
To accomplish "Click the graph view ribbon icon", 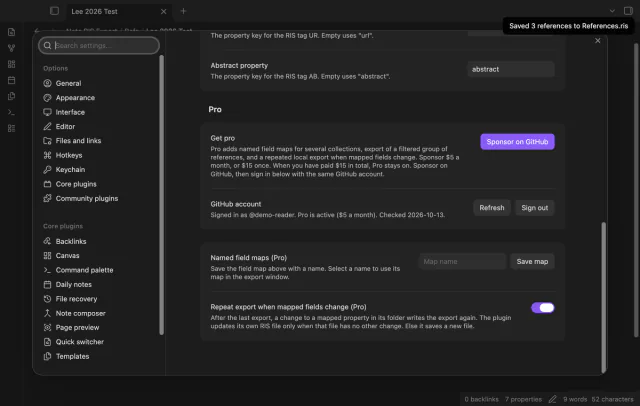I will point(11,48).
